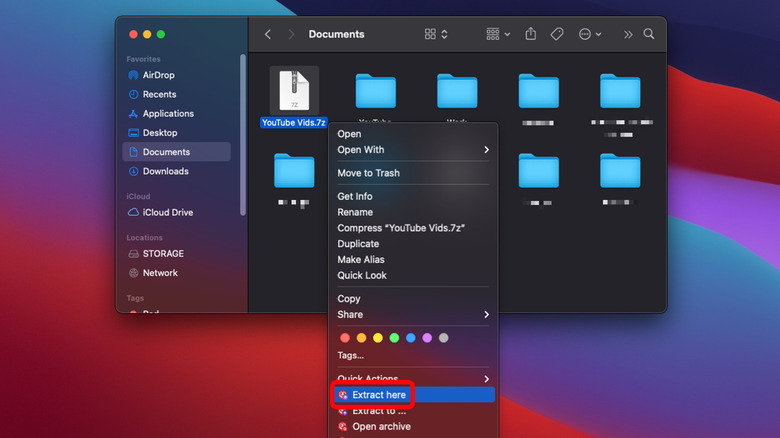Screen dimensions: 780x438
Task: Select AirDrop in the sidebar
Action: (159, 75)
